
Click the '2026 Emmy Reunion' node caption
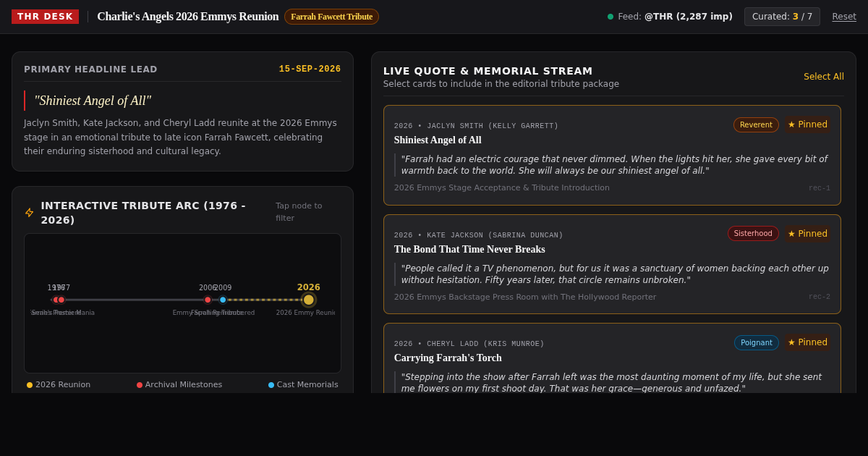[306, 313]
